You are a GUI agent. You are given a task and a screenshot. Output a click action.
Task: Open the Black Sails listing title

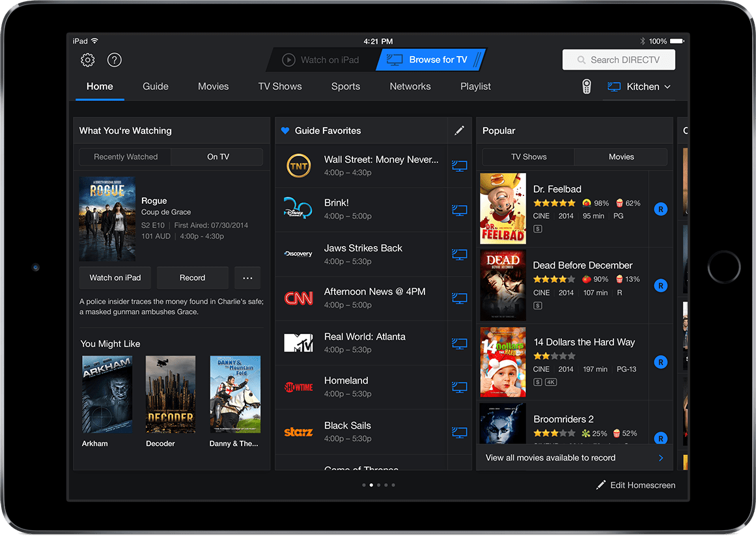pyautogui.click(x=347, y=426)
